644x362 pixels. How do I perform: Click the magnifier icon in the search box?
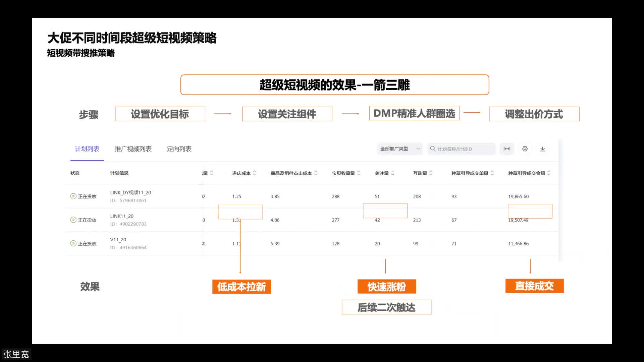coord(433,149)
